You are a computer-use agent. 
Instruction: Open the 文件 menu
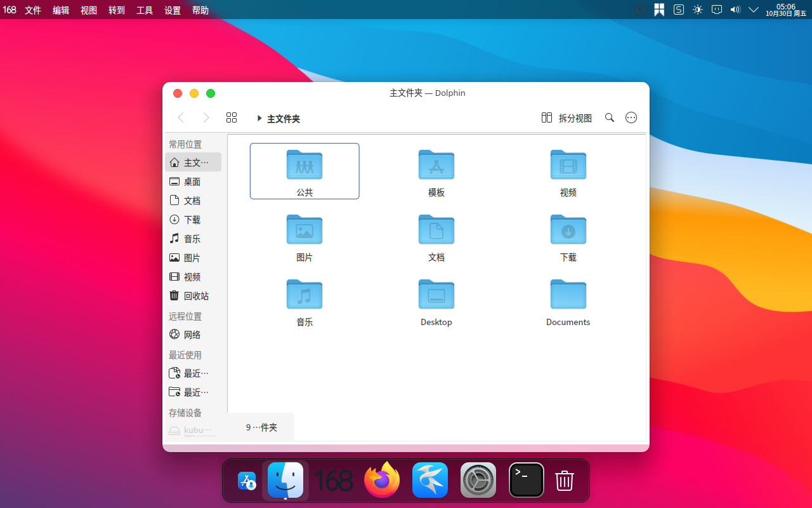(x=33, y=10)
